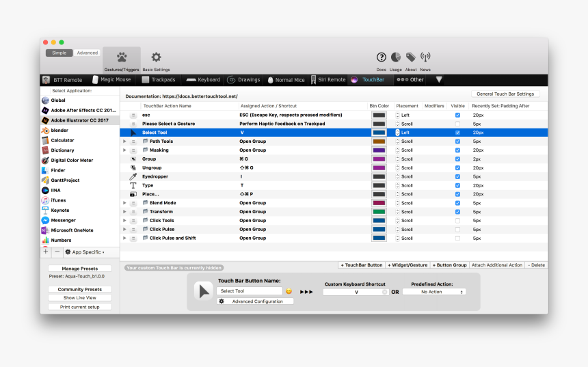Open the News antenna icon
Viewport: 588px width, 367px height.
click(425, 57)
